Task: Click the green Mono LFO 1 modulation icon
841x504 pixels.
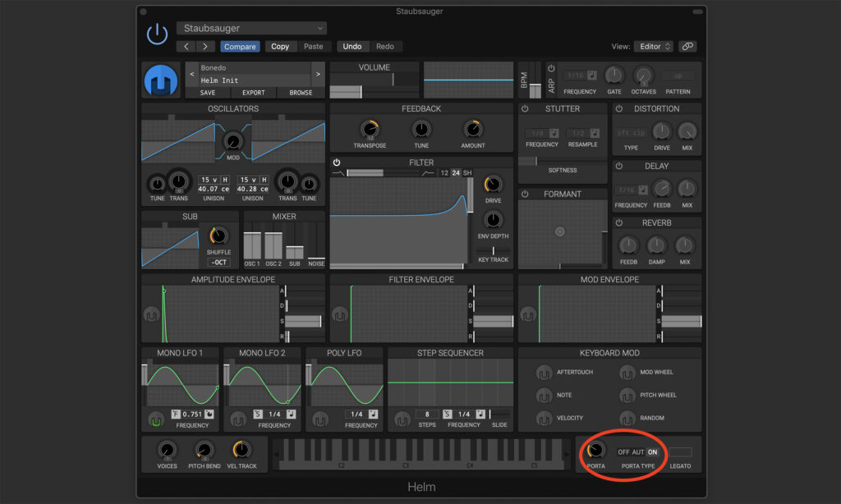Action: click(155, 419)
